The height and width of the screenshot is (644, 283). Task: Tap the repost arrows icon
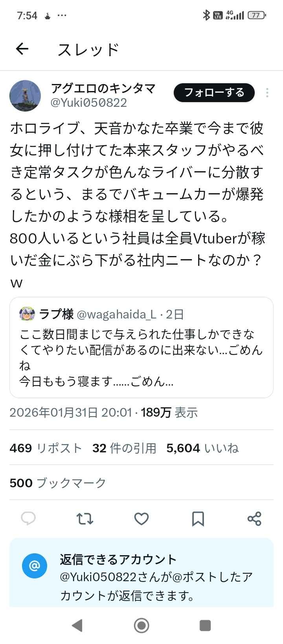click(85, 519)
